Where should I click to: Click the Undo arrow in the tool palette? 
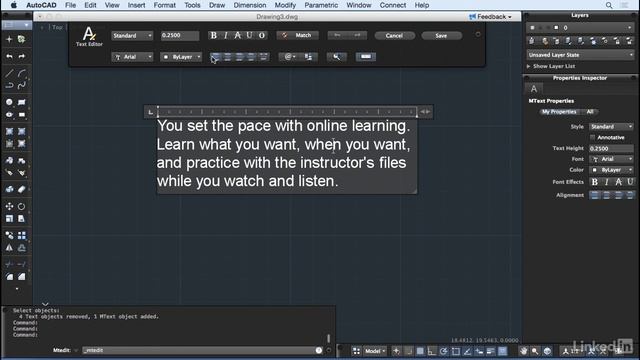(9, 56)
